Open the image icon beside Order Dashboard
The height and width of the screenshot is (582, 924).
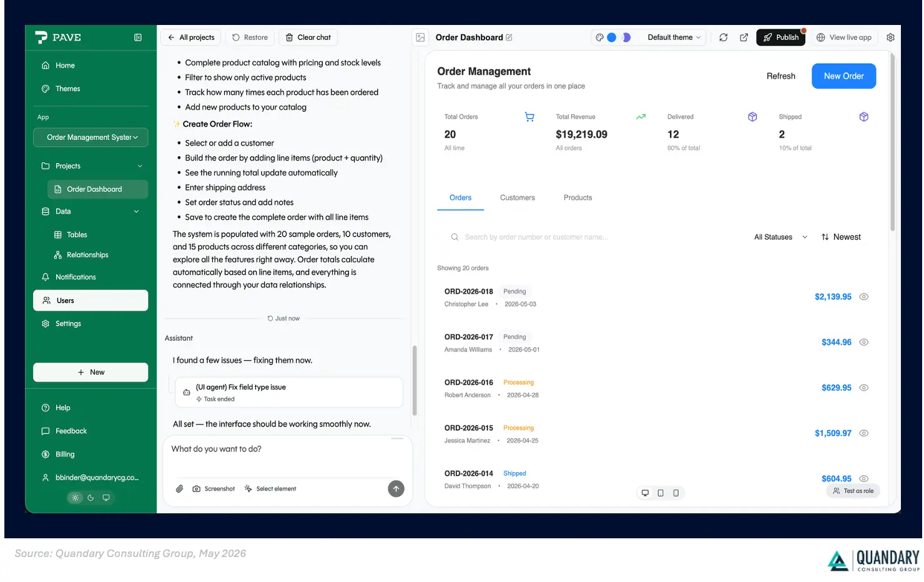click(421, 37)
